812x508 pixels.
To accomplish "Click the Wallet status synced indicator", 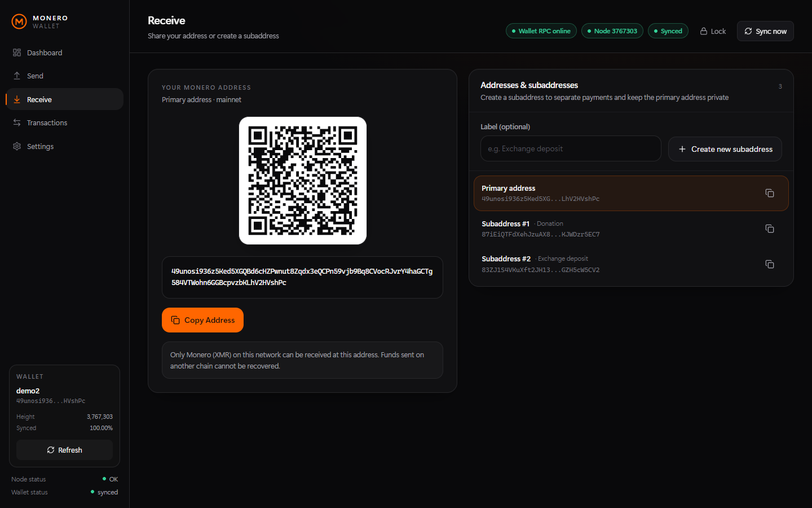I will pos(104,492).
